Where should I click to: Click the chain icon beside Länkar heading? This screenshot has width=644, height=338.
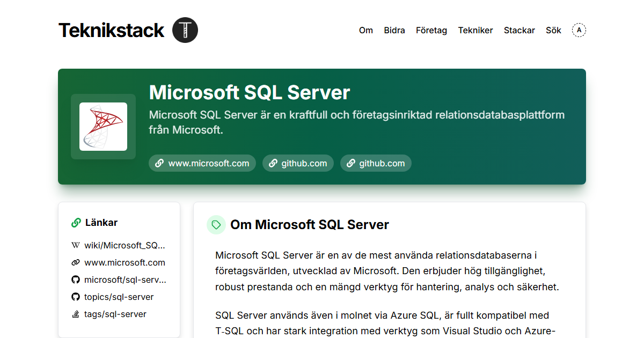(x=76, y=223)
